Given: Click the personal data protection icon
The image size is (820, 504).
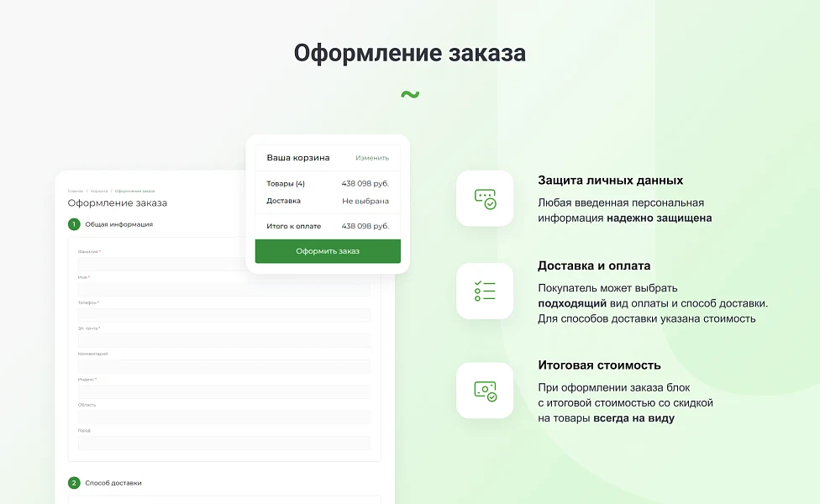Looking at the screenshot, I should [485, 199].
